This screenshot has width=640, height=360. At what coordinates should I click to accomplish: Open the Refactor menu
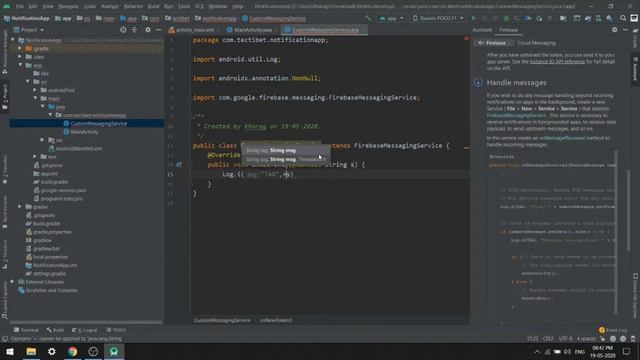133,7
